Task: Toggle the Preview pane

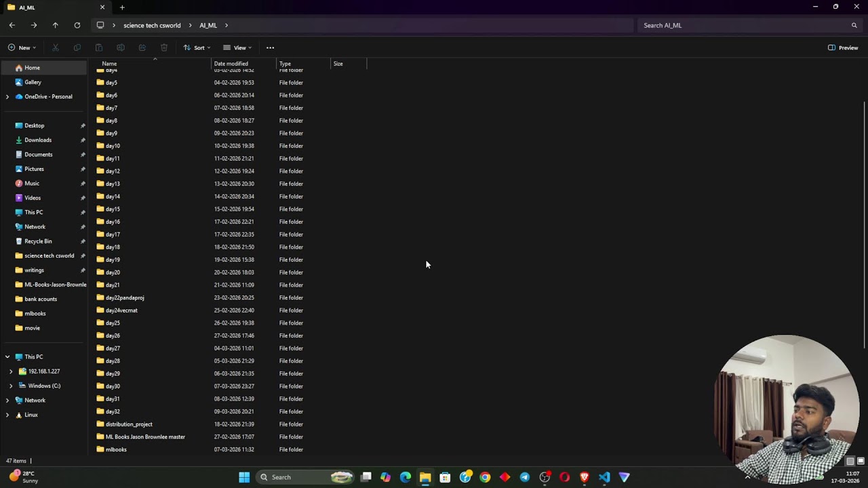Action: [843, 47]
